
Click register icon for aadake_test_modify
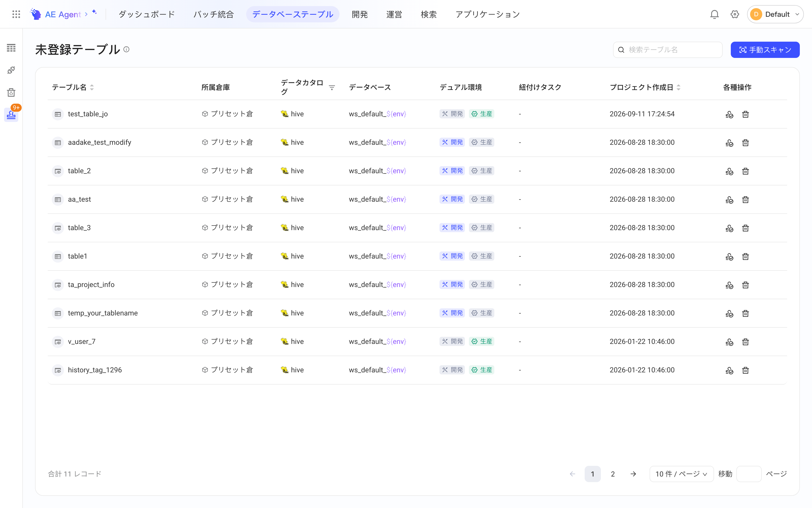point(729,143)
